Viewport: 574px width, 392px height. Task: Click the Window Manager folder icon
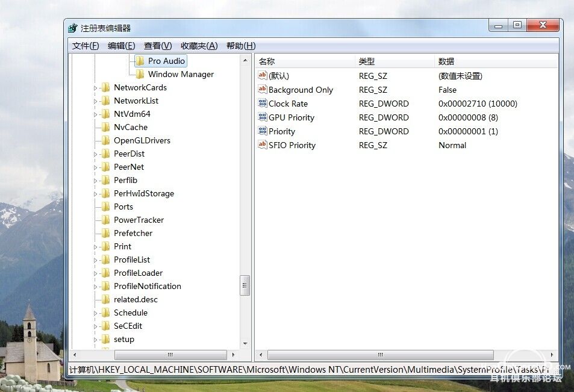coord(140,74)
